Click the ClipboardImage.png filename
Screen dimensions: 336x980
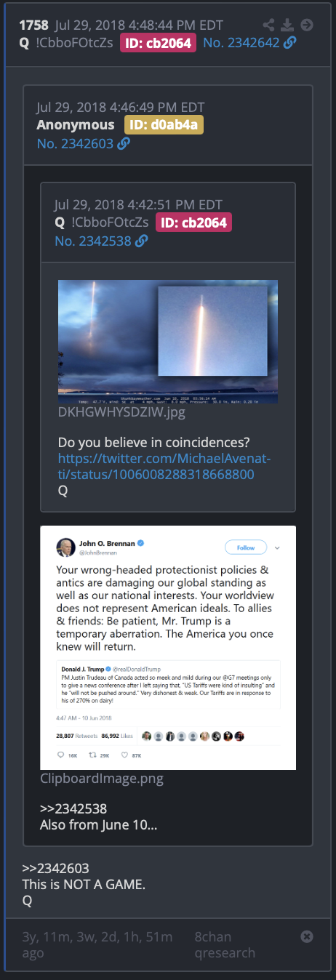pyautogui.click(x=102, y=779)
